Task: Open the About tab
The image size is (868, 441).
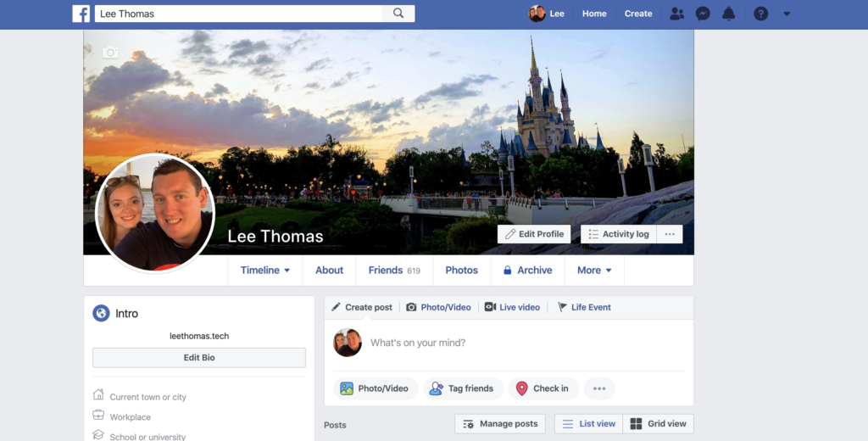Action: (329, 271)
